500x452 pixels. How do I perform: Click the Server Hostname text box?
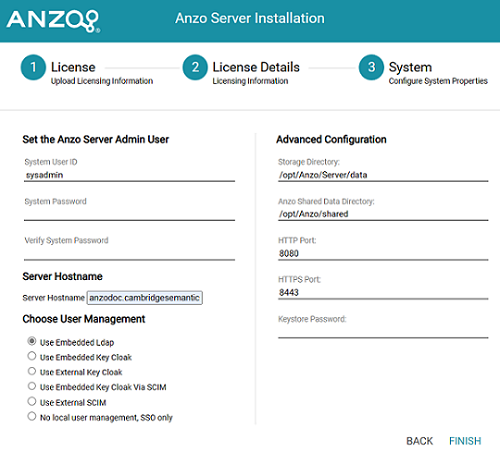coord(145,298)
